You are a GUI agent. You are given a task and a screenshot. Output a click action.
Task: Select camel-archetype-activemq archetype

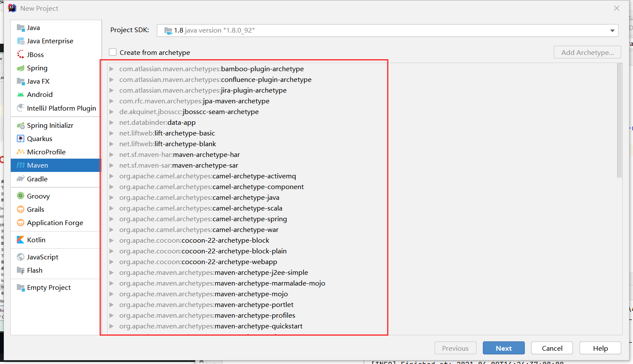(208, 176)
